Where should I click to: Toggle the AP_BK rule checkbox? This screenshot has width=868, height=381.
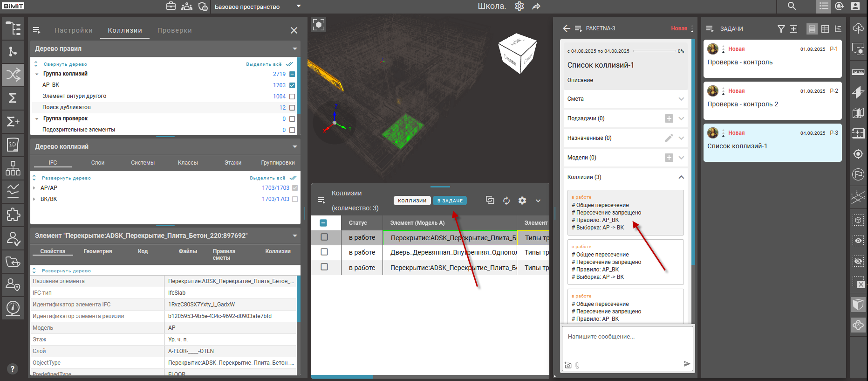point(292,85)
